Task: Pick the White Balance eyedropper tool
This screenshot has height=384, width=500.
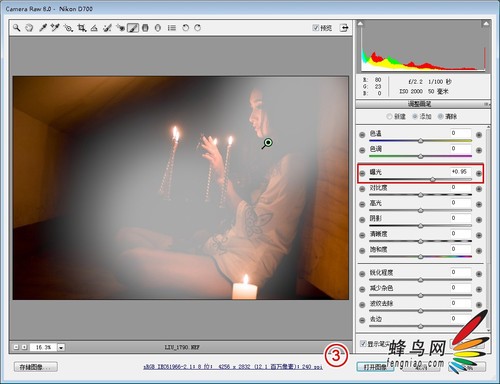Action: tap(42, 28)
